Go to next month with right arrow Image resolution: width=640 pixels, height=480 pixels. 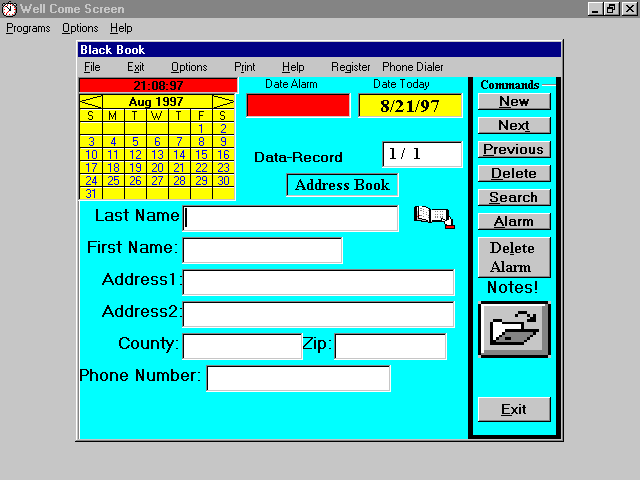tap(224, 102)
